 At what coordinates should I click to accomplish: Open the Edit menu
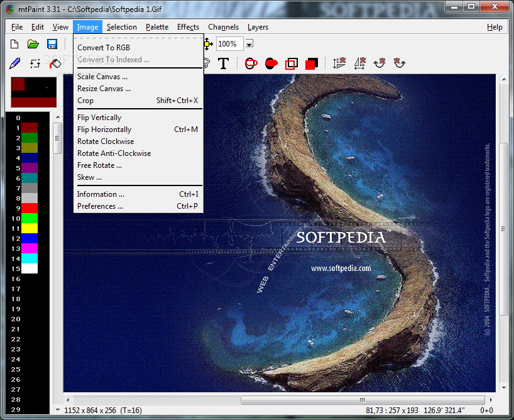coord(38,27)
